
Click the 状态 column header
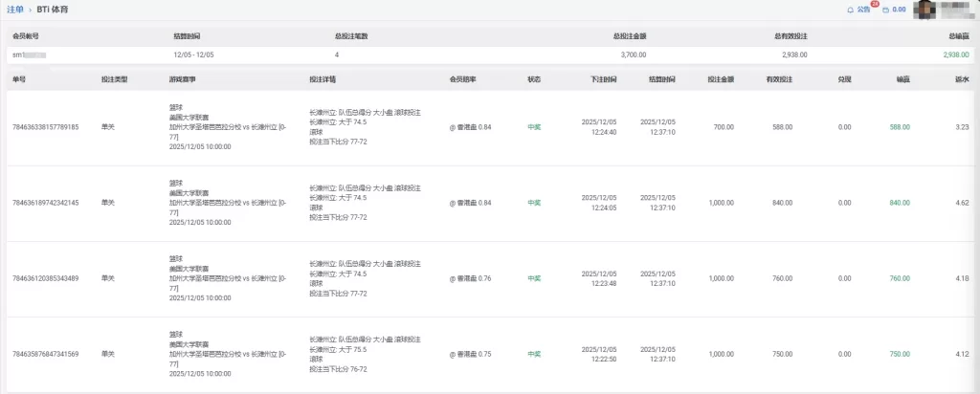click(534, 78)
